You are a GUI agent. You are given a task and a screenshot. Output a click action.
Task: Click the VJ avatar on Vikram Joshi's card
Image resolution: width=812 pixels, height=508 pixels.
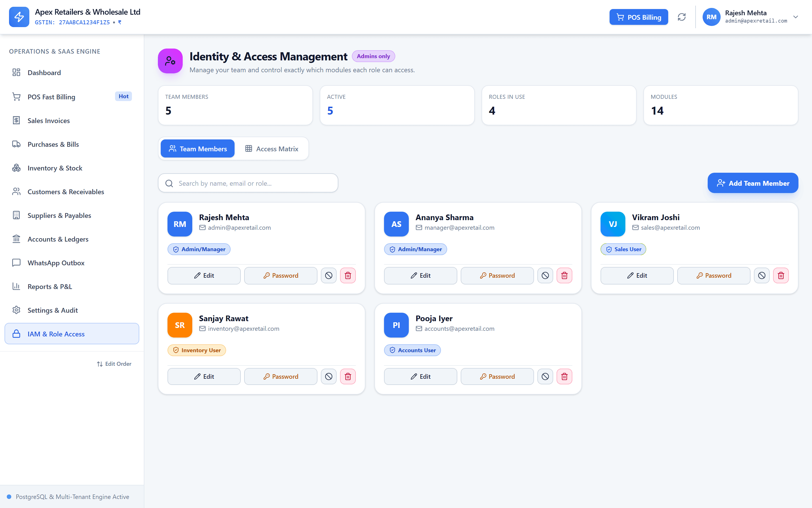613,224
